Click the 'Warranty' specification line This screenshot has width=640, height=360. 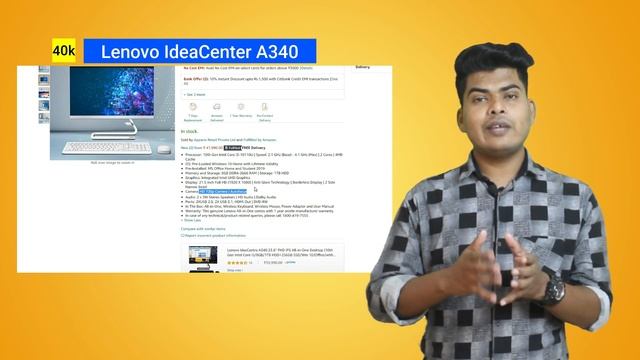[259, 211]
